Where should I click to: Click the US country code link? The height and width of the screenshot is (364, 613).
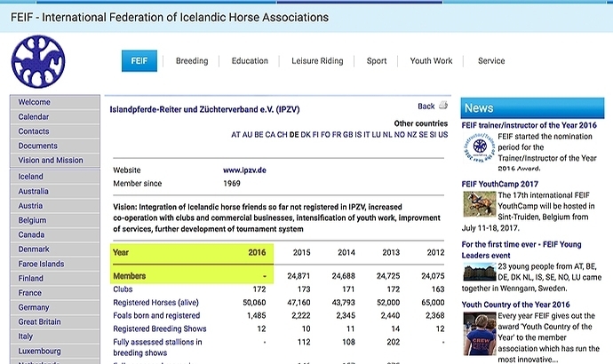[443, 134]
